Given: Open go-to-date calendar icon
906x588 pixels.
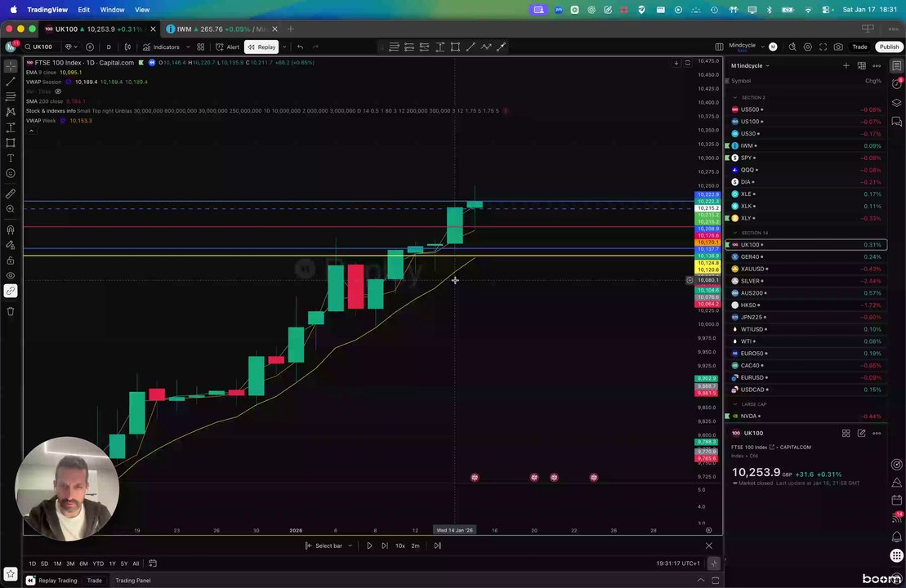Looking at the screenshot, I should click(153, 563).
